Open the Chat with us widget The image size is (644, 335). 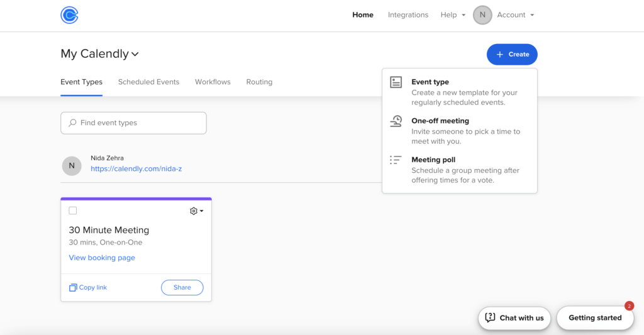coord(514,318)
